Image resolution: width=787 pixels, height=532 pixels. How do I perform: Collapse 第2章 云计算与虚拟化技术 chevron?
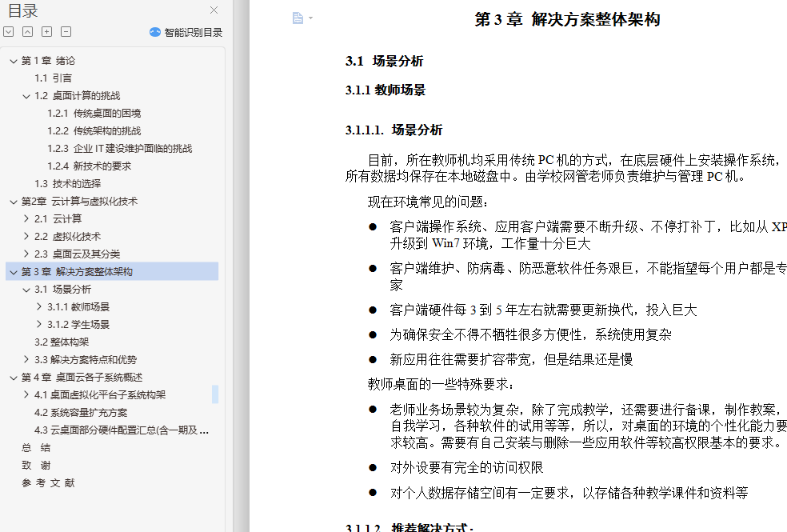(14, 202)
